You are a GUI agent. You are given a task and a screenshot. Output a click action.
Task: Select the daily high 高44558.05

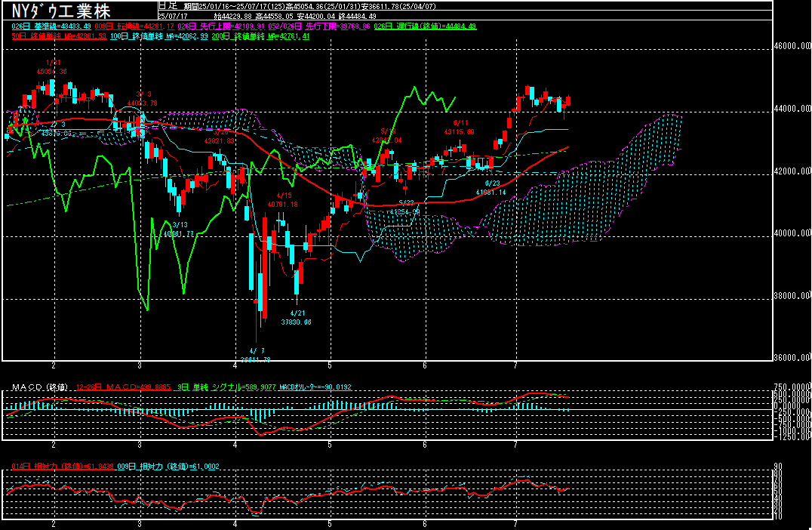275,16
